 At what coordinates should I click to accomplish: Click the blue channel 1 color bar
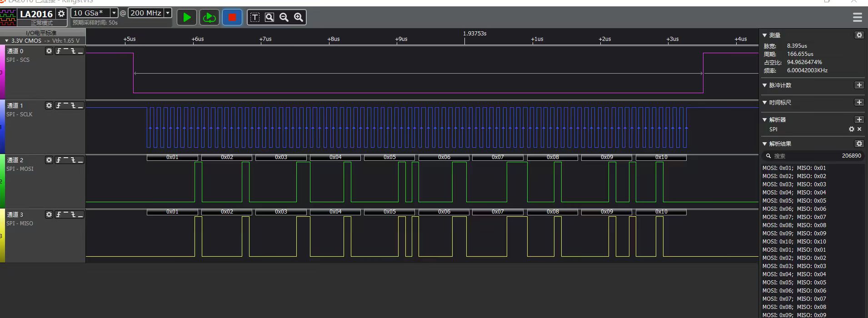tap(2, 127)
